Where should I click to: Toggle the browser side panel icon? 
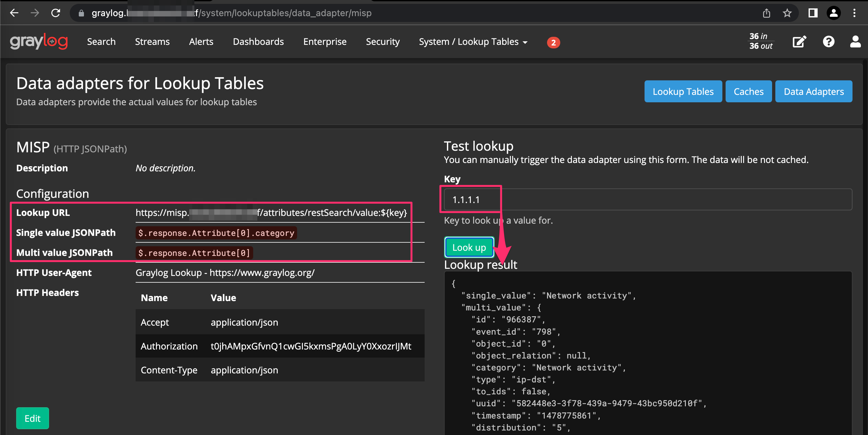tap(813, 13)
